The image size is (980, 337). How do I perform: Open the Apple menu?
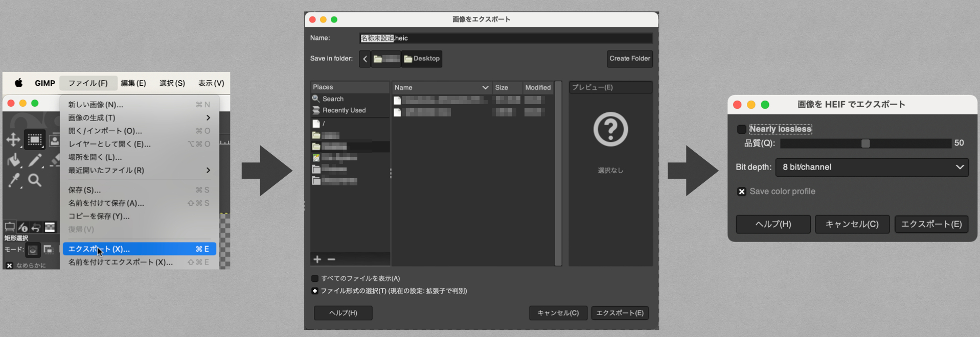(x=19, y=83)
